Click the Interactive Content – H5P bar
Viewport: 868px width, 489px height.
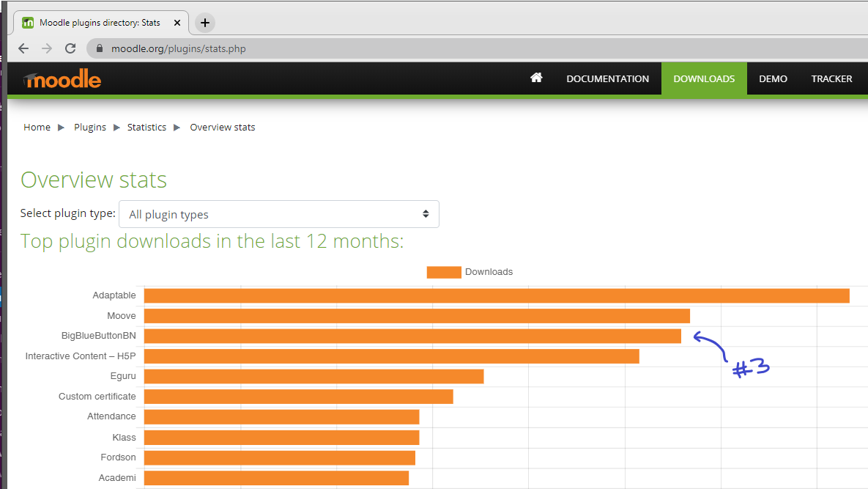392,356
